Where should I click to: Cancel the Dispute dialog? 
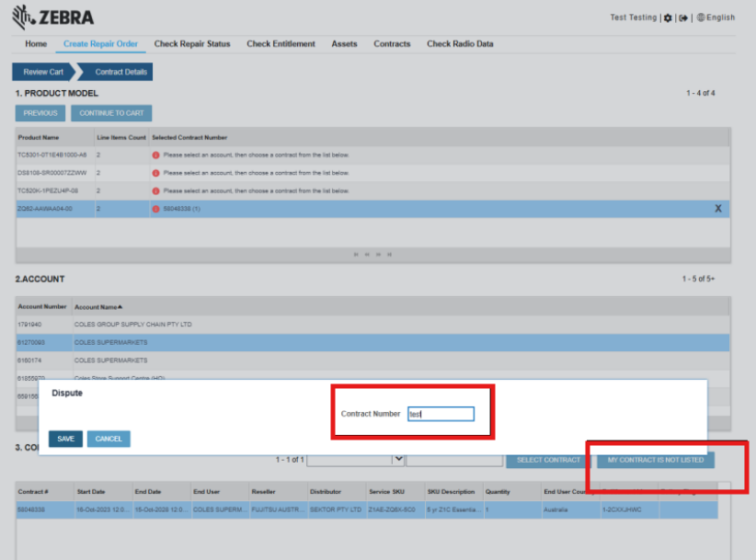tap(109, 439)
